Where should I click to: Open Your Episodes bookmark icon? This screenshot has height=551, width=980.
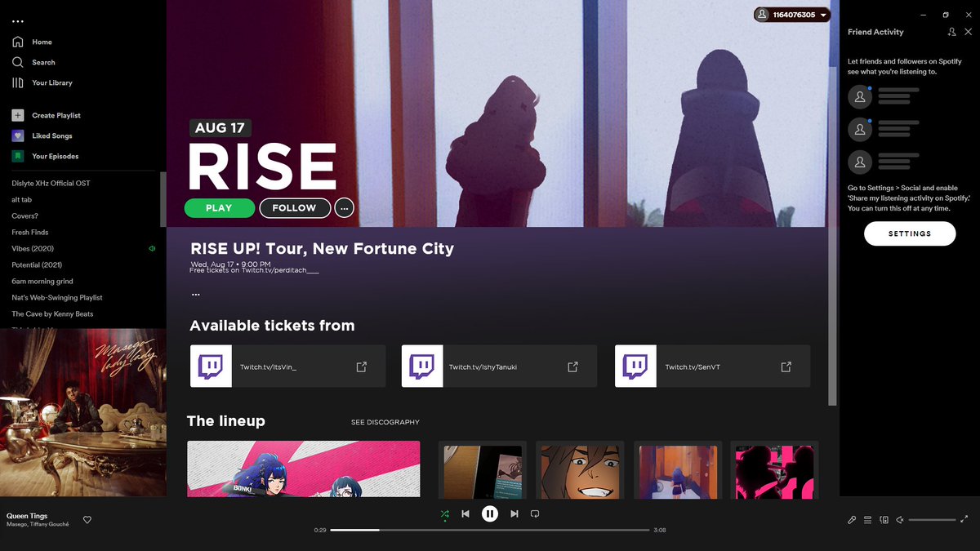click(x=18, y=156)
